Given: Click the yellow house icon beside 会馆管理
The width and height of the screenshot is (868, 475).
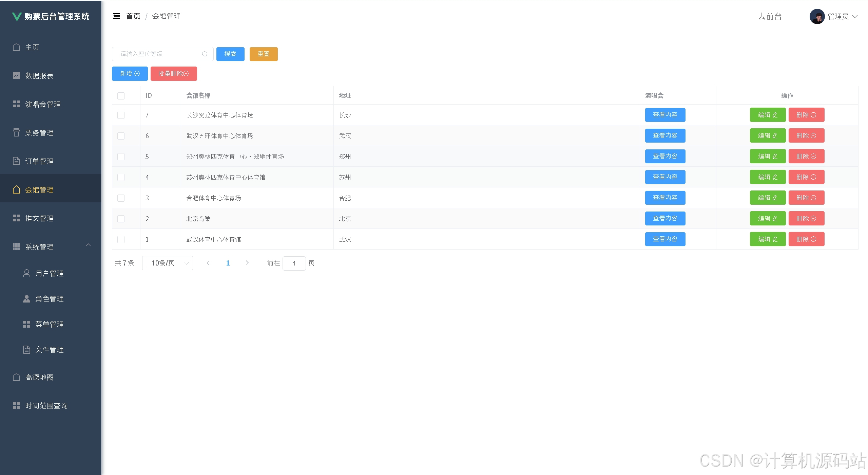Looking at the screenshot, I should pos(16,189).
